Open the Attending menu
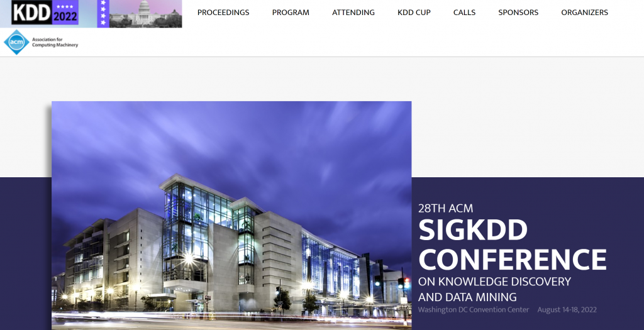The height and width of the screenshot is (330, 644). tap(353, 13)
